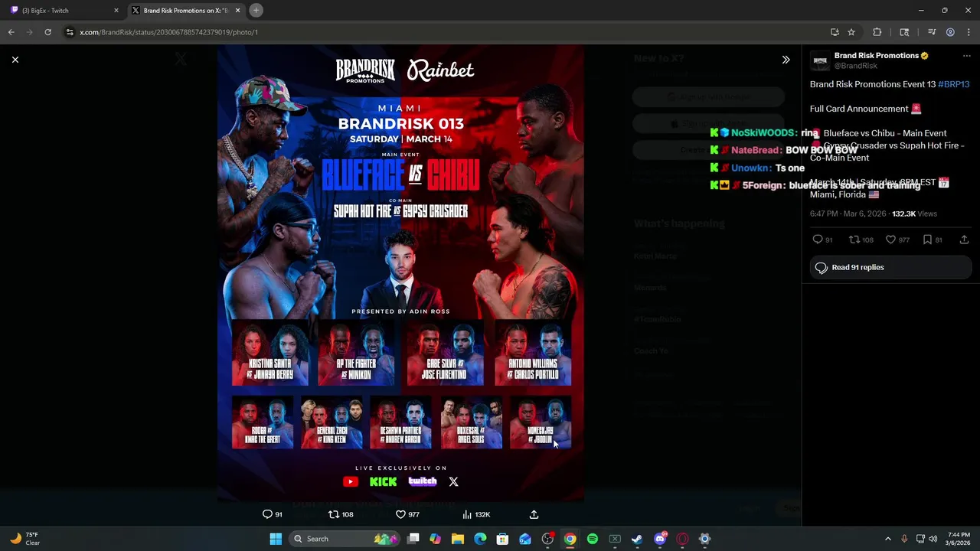980x551 pixels.
Task: Open Discord from taskbar
Action: click(660, 539)
